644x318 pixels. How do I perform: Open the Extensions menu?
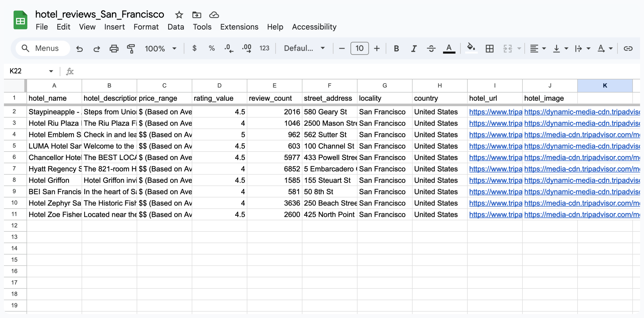pyautogui.click(x=239, y=27)
